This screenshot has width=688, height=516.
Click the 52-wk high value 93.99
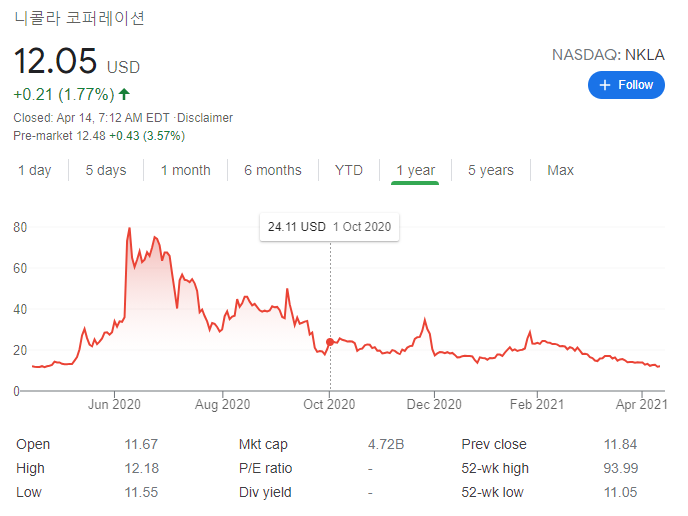(620, 468)
